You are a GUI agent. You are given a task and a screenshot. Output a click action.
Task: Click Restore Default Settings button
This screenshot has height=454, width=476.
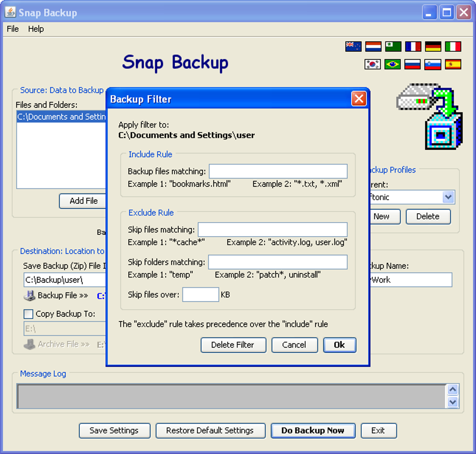(210, 431)
